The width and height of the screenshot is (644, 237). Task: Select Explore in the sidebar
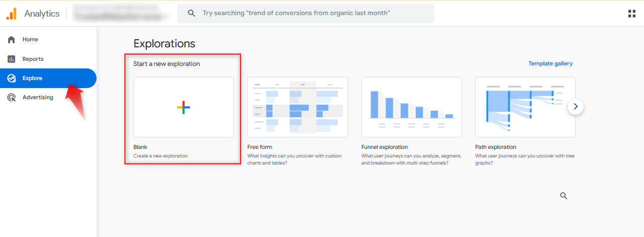click(48, 78)
